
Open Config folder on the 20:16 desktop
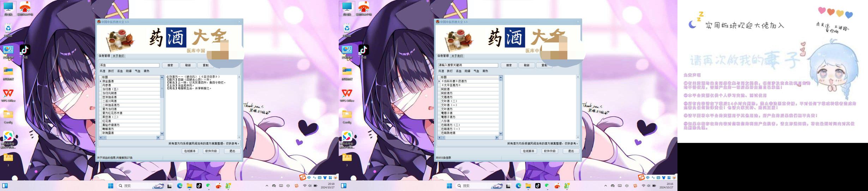coord(347,117)
